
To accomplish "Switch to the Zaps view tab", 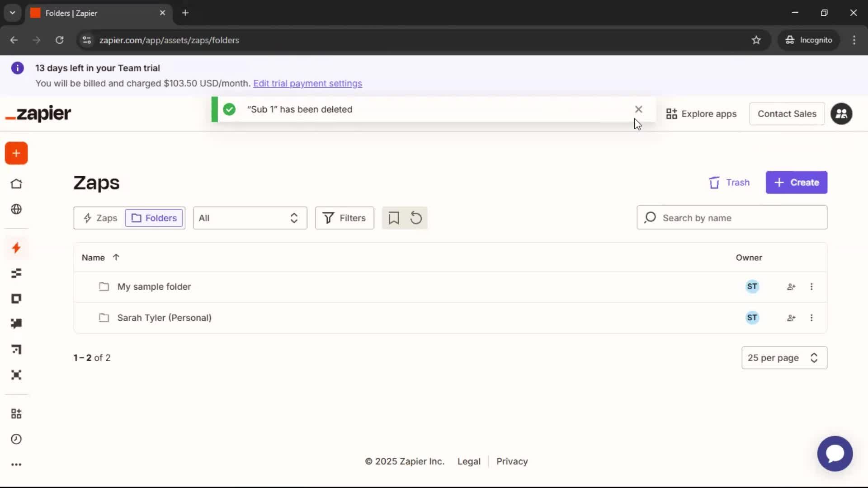I will point(100,218).
